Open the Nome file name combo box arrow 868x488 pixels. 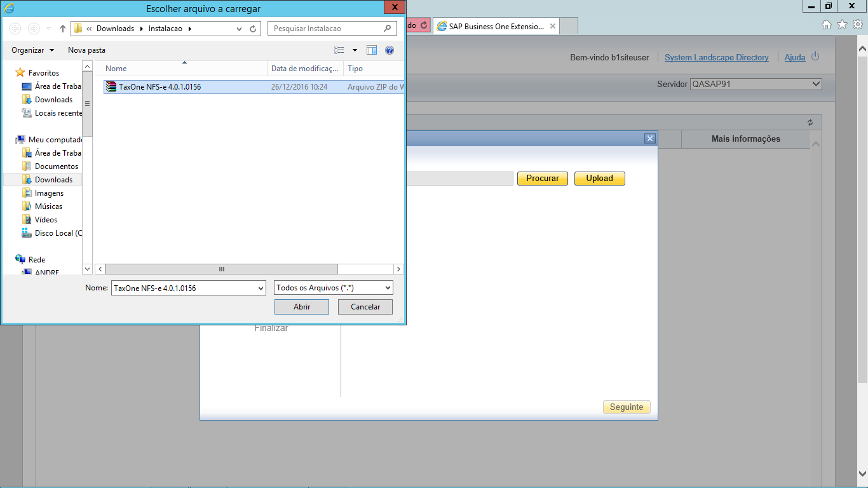(x=261, y=288)
